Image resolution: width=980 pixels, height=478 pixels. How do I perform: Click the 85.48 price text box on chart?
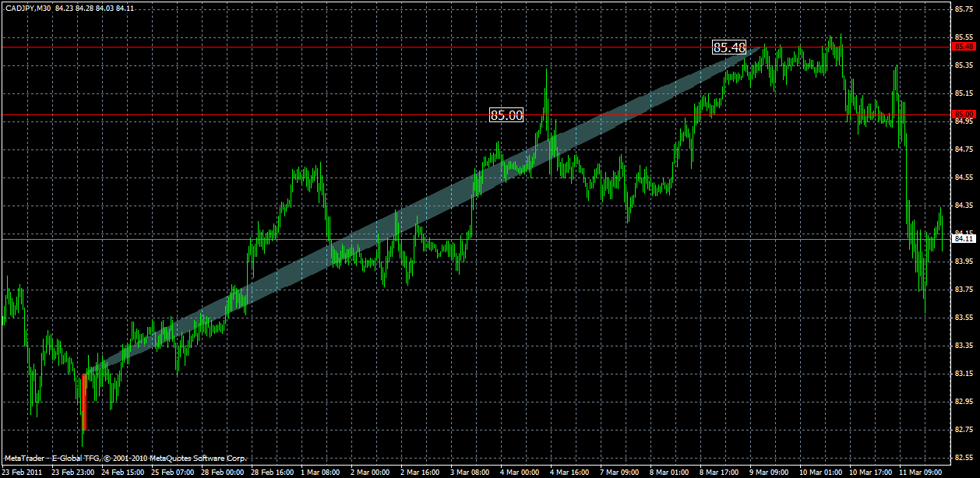728,47
